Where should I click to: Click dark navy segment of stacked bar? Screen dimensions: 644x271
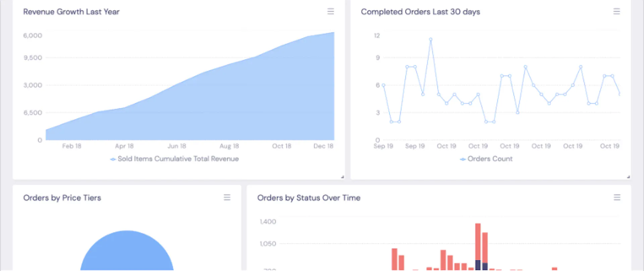point(478,265)
